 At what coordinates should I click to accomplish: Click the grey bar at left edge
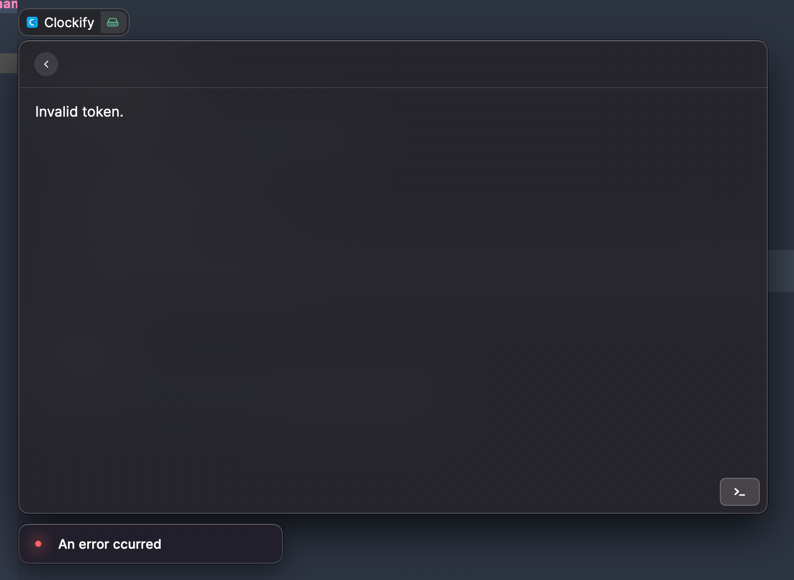(9, 63)
